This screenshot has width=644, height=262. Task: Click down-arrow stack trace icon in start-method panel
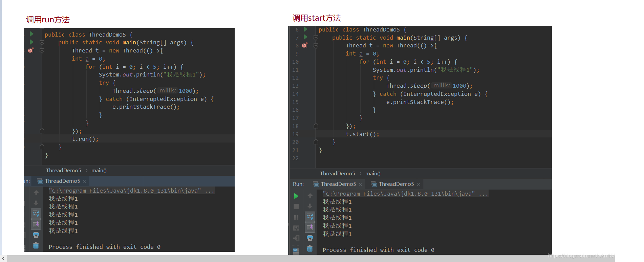pos(310,206)
